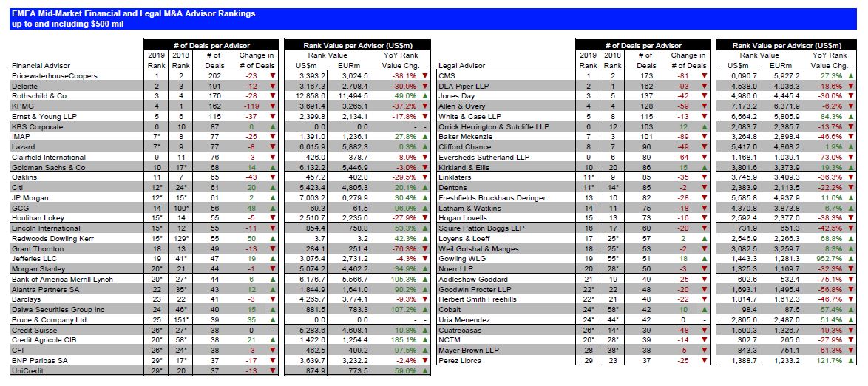868x386 pixels.
Task: Click the 'CMS' legal advisor name
Action: coord(446,76)
